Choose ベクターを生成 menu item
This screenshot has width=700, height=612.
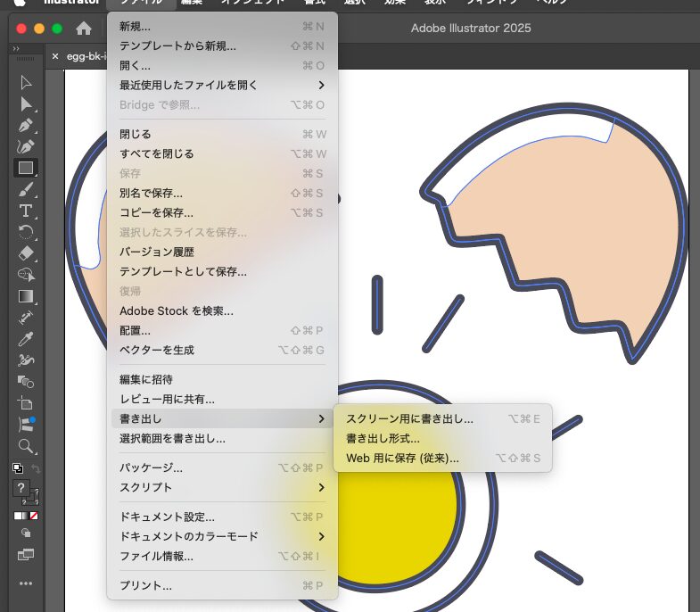tap(222, 351)
